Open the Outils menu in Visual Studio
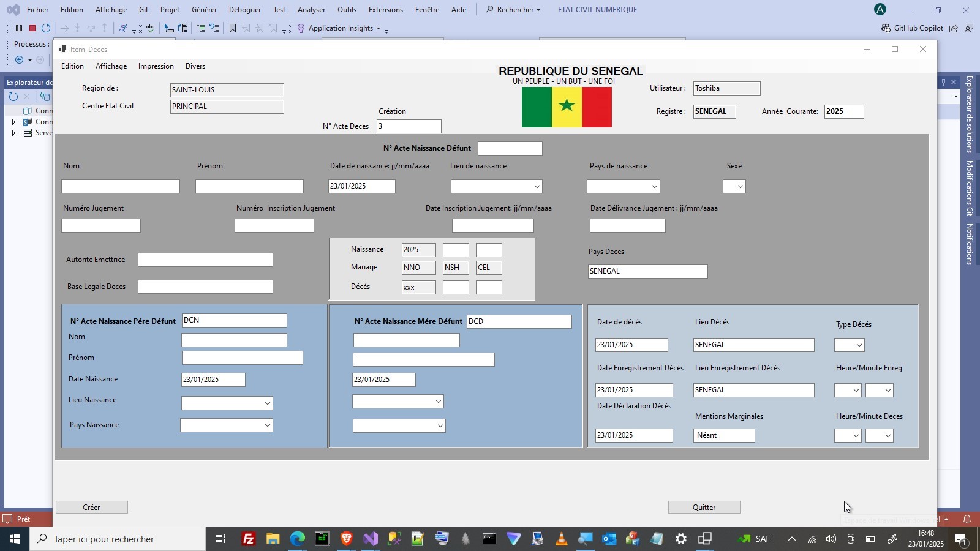This screenshot has width=980, height=551. tap(347, 10)
